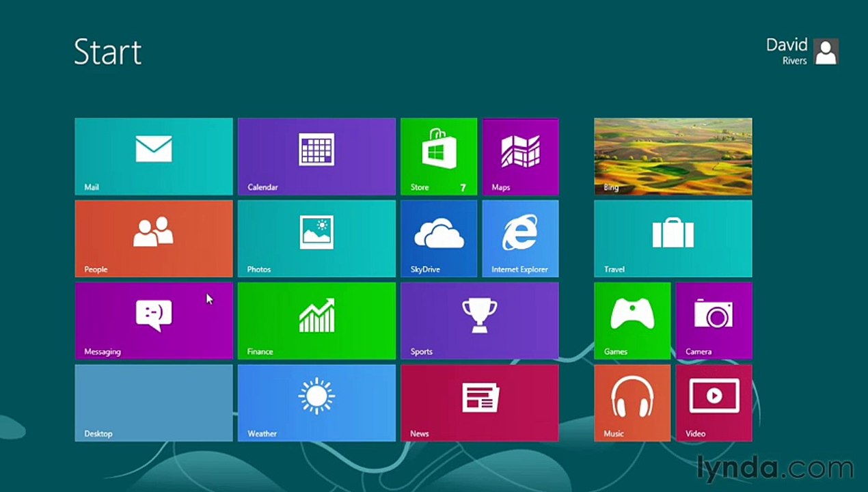
Task: Launch the Games Xbox controller icon
Action: pos(632,315)
